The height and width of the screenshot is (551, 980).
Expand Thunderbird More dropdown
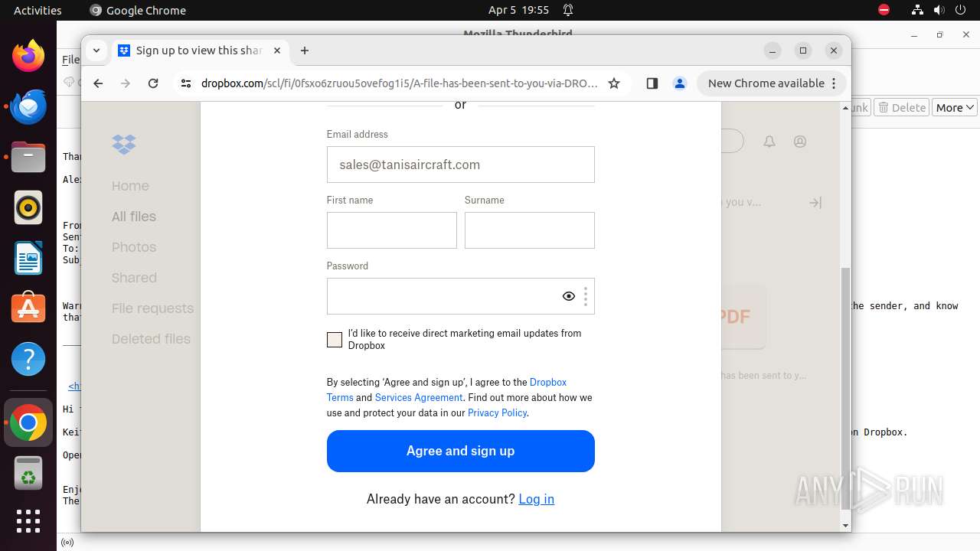[955, 108]
